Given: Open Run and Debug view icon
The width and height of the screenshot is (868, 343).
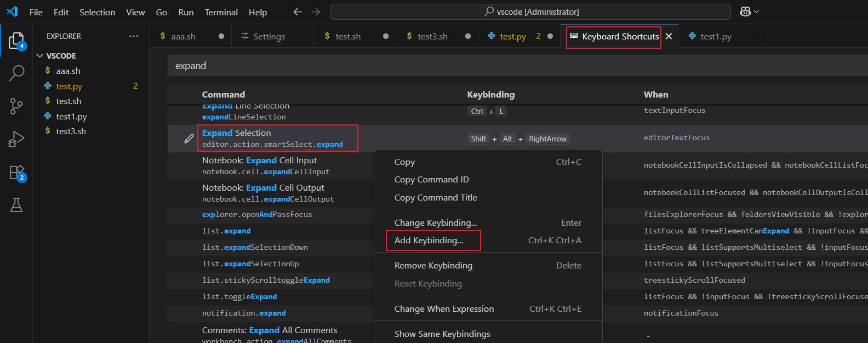Looking at the screenshot, I should tap(16, 139).
